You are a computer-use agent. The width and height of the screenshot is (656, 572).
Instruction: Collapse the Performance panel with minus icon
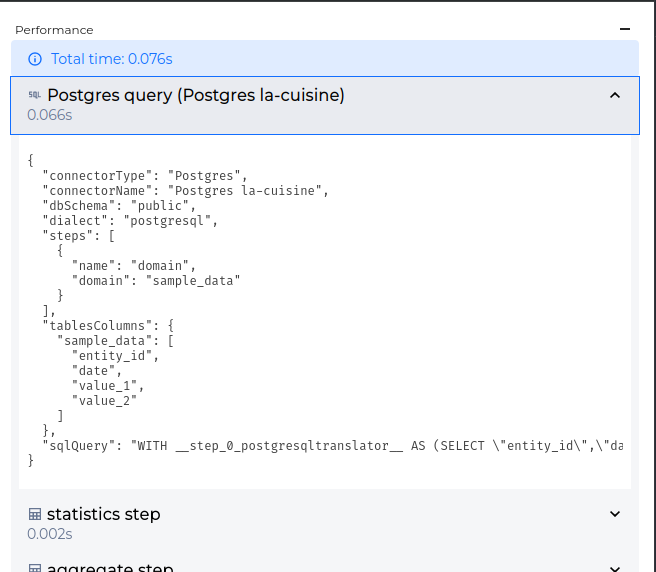tap(625, 30)
